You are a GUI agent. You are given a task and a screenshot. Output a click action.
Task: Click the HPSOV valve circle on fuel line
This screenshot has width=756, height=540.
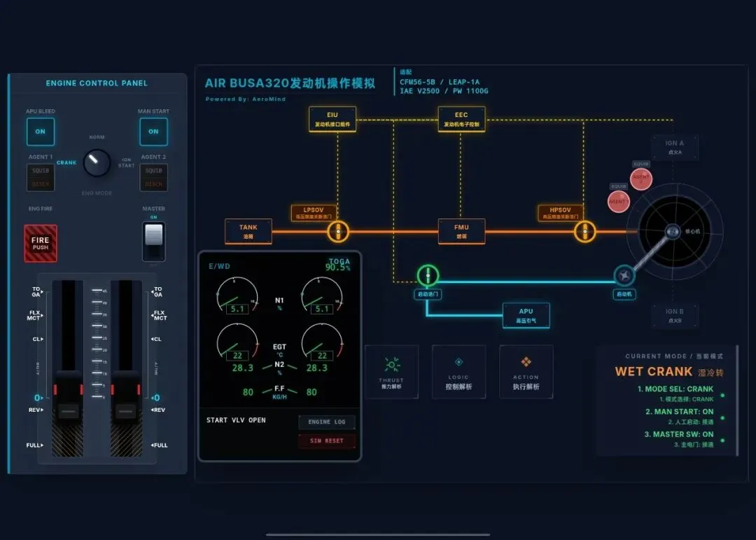584,232
